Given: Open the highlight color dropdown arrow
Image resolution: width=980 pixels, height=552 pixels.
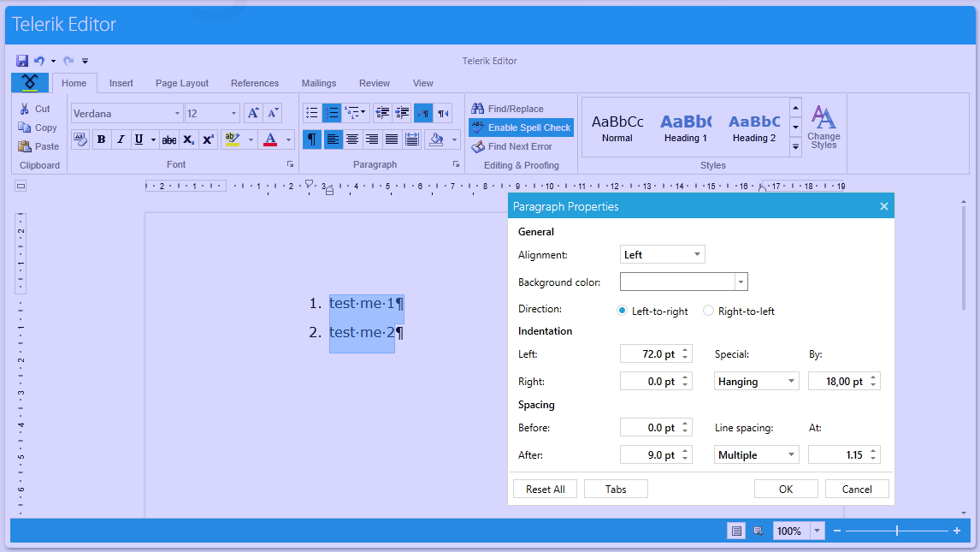Looking at the screenshot, I should click(x=251, y=139).
